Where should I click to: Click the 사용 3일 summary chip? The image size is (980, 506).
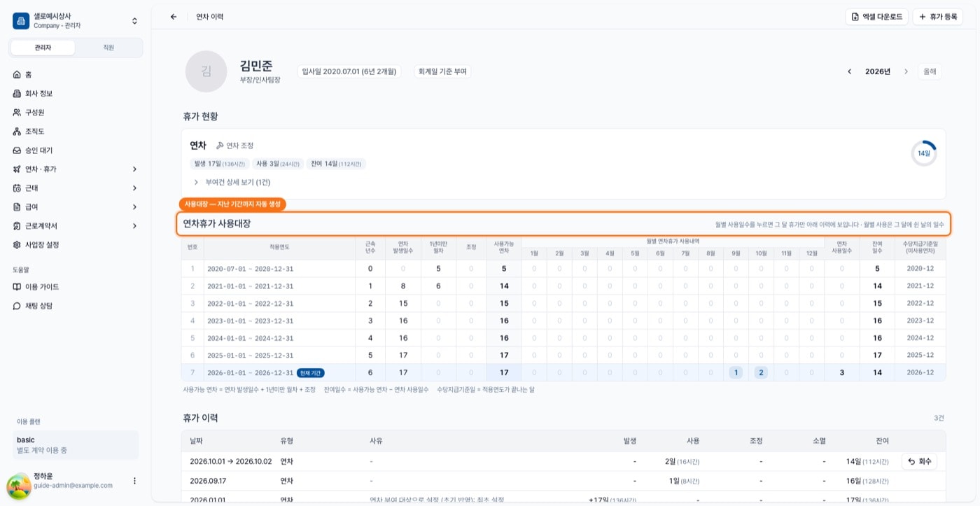(276, 164)
